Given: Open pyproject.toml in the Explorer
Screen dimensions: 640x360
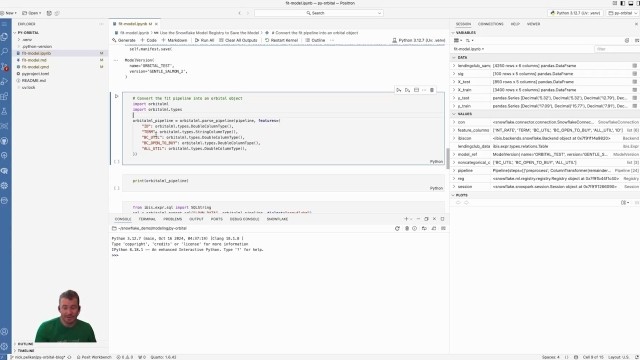Looking at the screenshot, I should [35, 74].
